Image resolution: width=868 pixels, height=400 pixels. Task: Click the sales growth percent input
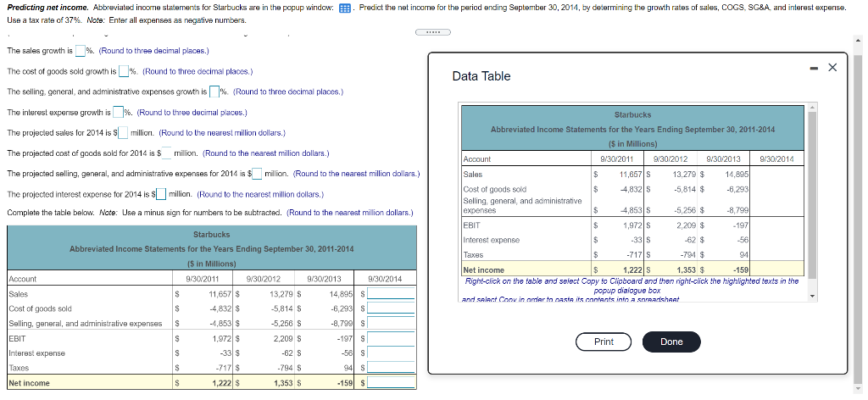click(81, 52)
